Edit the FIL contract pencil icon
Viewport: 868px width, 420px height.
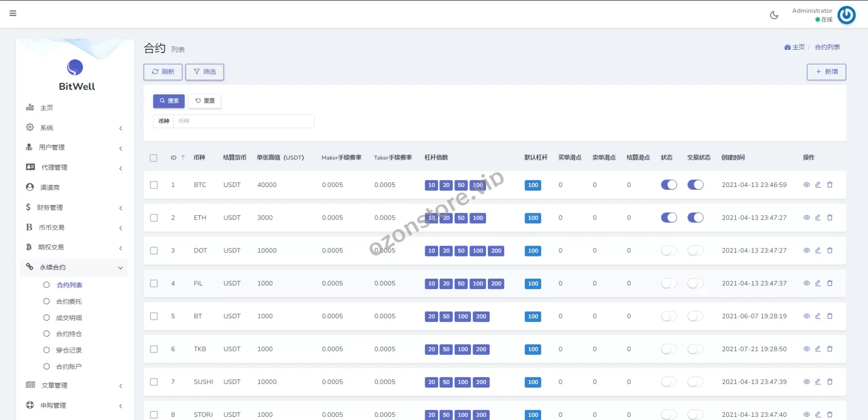click(x=818, y=283)
